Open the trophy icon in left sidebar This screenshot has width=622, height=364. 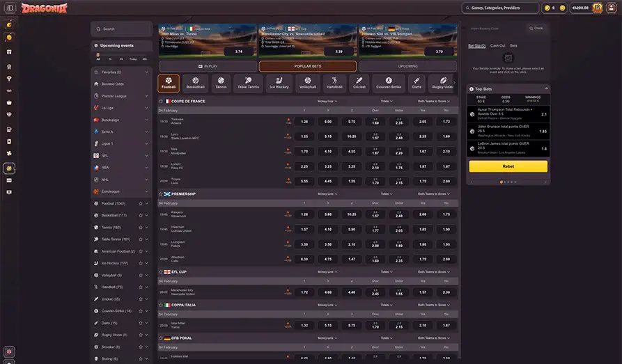pyautogui.click(x=9, y=79)
